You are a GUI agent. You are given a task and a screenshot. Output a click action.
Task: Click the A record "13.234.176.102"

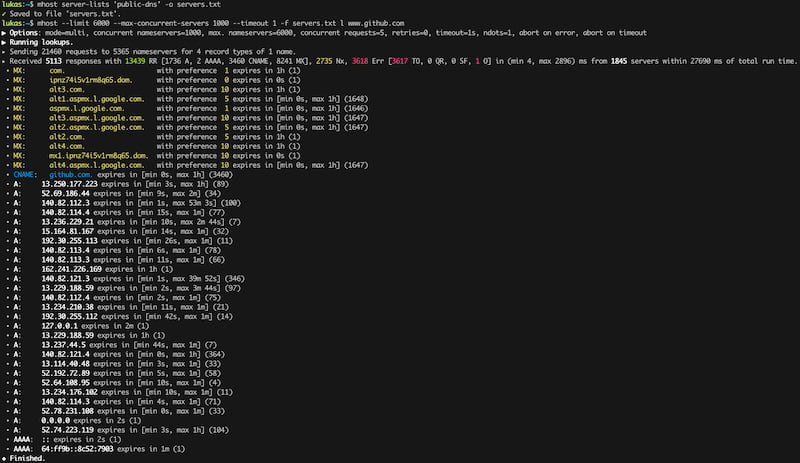[x=69, y=392]
